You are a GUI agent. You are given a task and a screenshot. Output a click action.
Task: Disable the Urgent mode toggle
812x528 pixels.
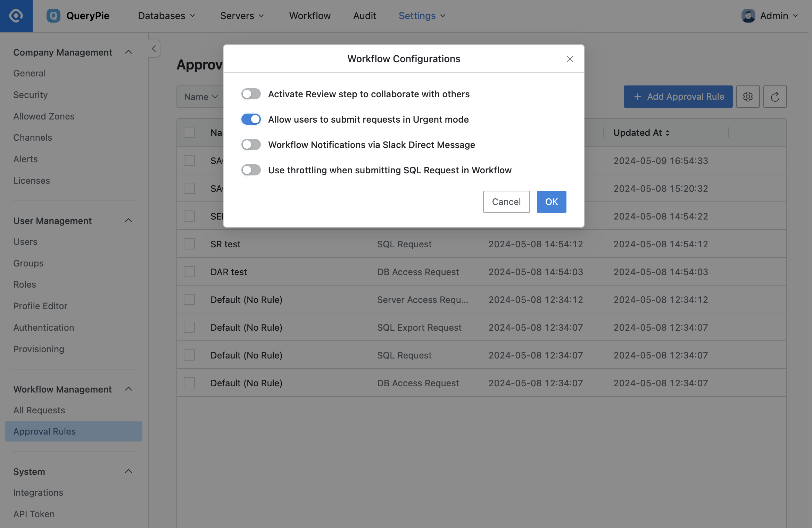point(251,119)
